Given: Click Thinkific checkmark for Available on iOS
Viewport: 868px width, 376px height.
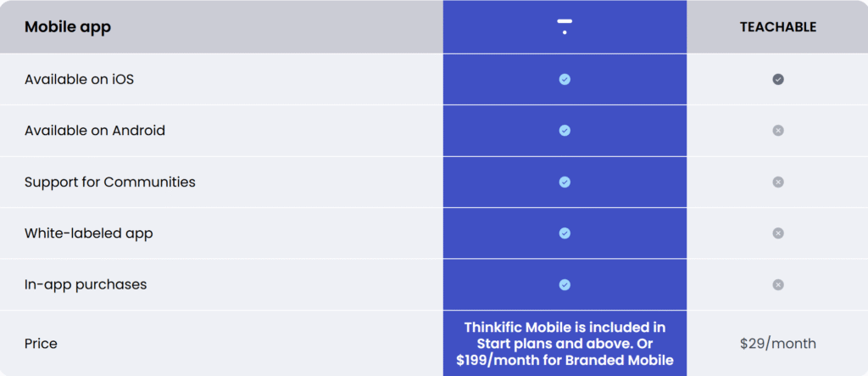Looking at the screenshot, I should [x=565, y=79].
